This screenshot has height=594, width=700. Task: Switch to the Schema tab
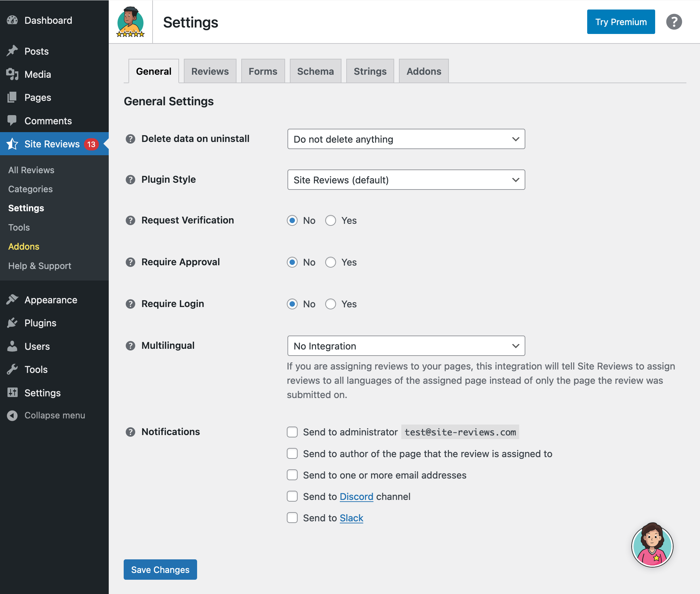pos(315,71)
